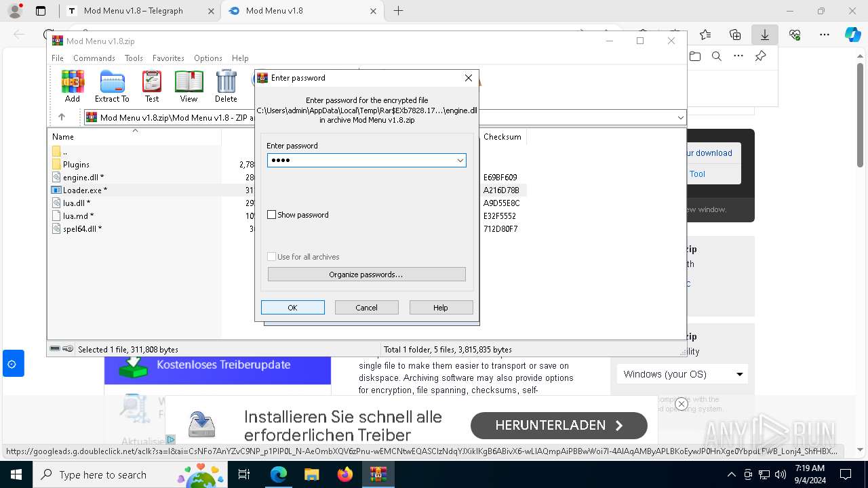Open notification center icon
Viewport: 868px width, 488px height.
point(846,474)
